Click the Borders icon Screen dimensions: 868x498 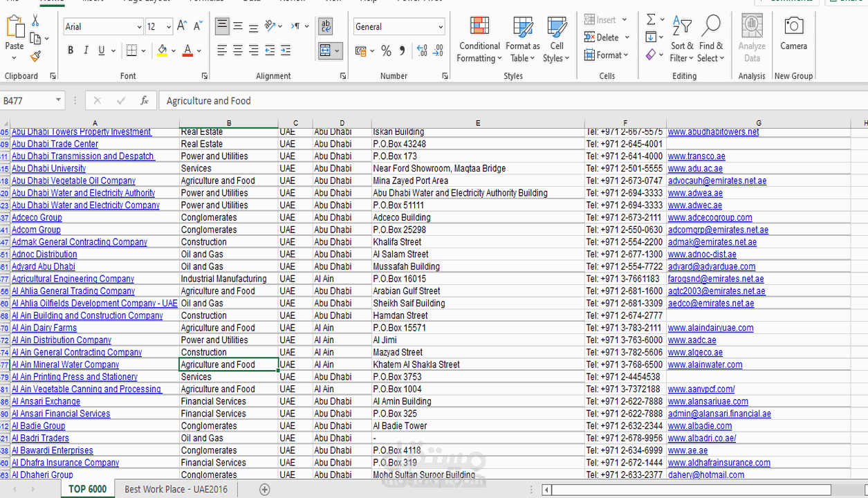point(131,50)
